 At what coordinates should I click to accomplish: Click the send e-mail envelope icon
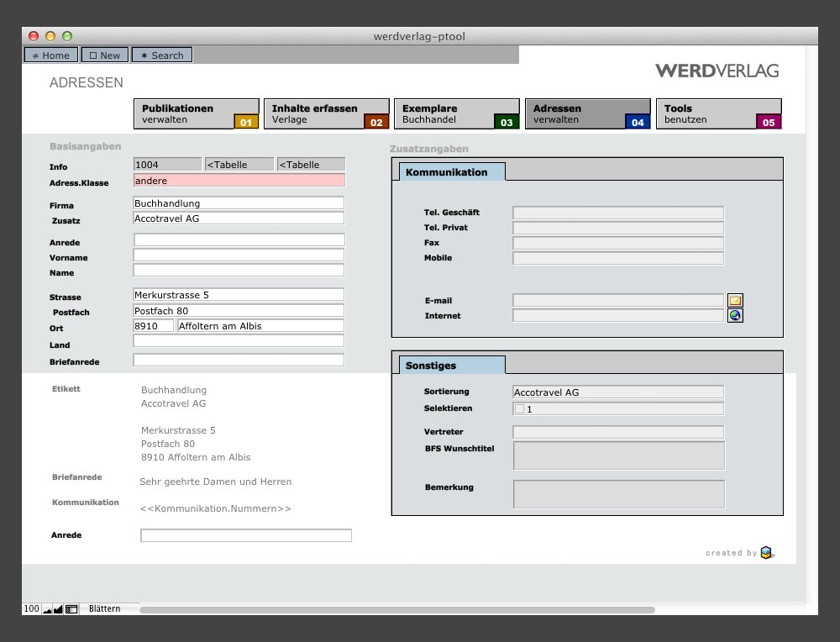735,301
